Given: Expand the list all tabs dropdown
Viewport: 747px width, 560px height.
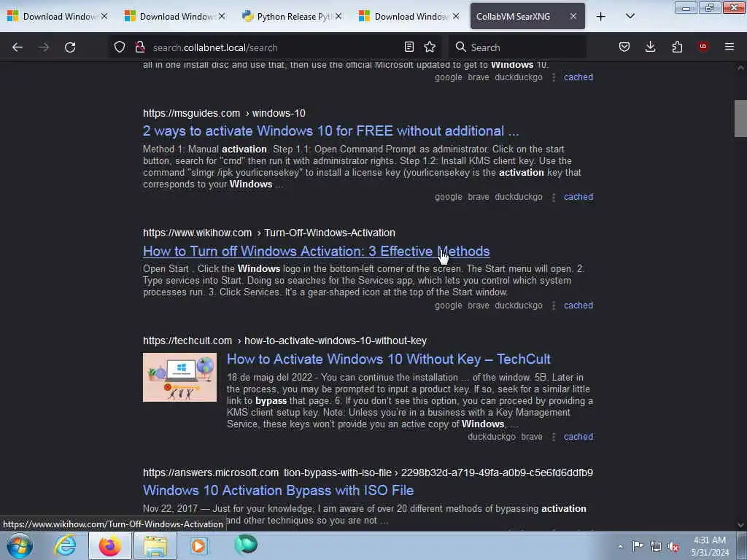Looking at the screenshot, I should tap(630, 16).
